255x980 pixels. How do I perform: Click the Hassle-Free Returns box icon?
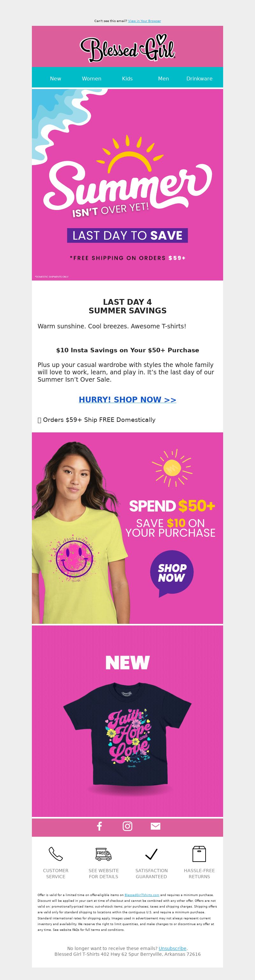tap(199, 854)
